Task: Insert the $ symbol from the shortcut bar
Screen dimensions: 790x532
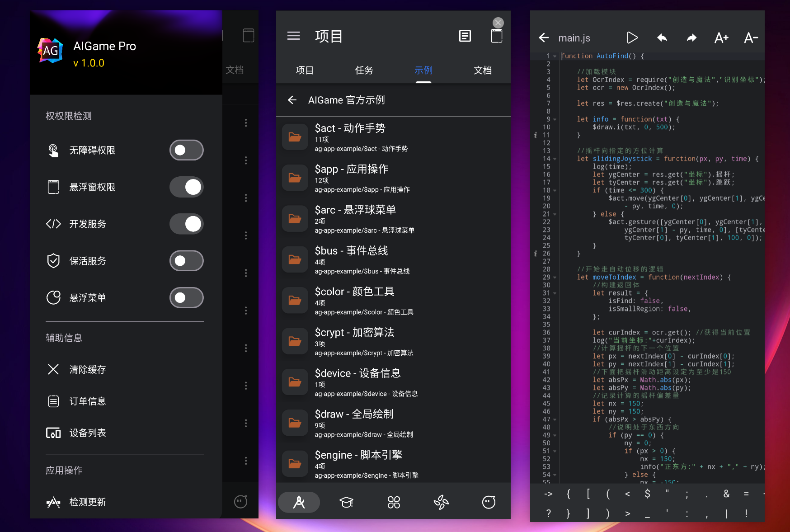Action: pyautogui.click(x=647, y=494)
